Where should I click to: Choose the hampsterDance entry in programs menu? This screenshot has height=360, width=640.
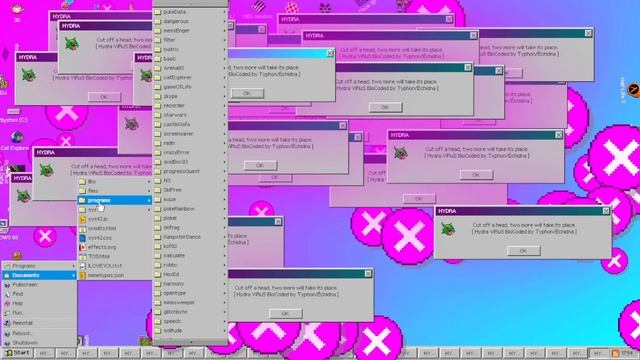click(x=190, y=237)
